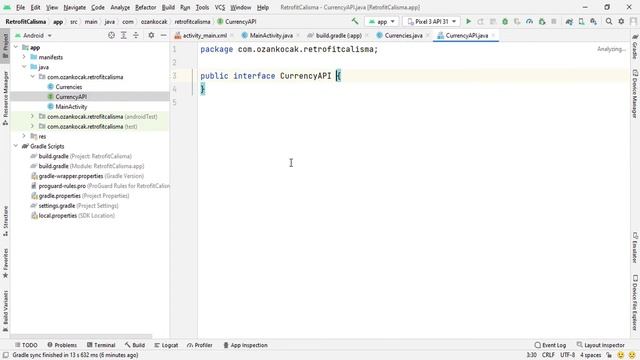
Task: Select the Currencies class in tree
Action: [69, 87]
